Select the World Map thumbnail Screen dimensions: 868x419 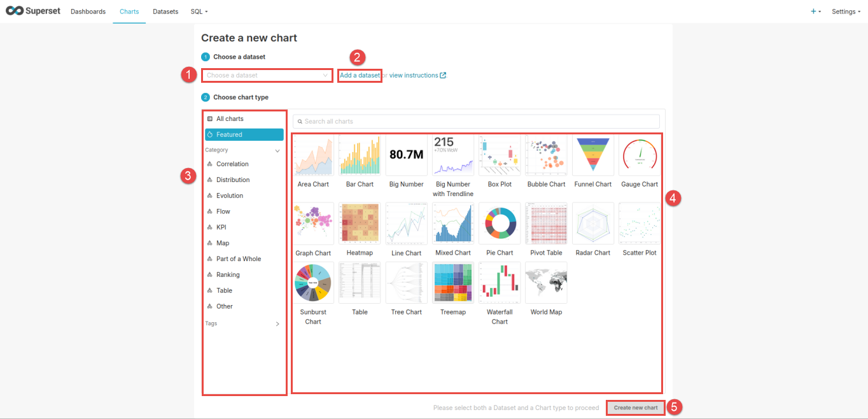pyautogui.click(x=546, y=283)
